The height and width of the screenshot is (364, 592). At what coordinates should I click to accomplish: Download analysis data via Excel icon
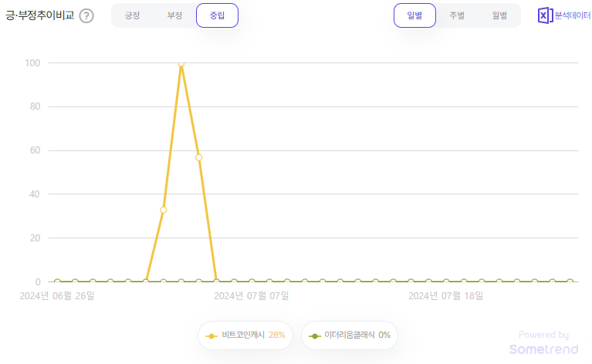545,15
